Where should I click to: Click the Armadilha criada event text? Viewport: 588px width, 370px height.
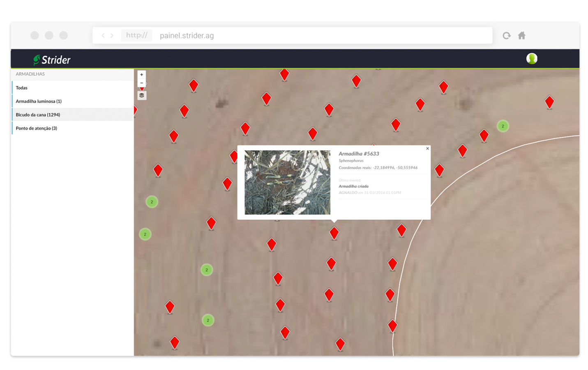(x=353, y=186)
